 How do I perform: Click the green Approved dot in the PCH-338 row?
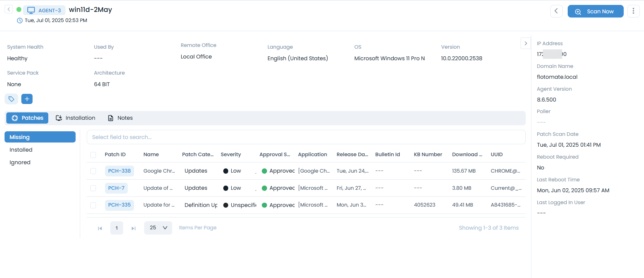265,171
